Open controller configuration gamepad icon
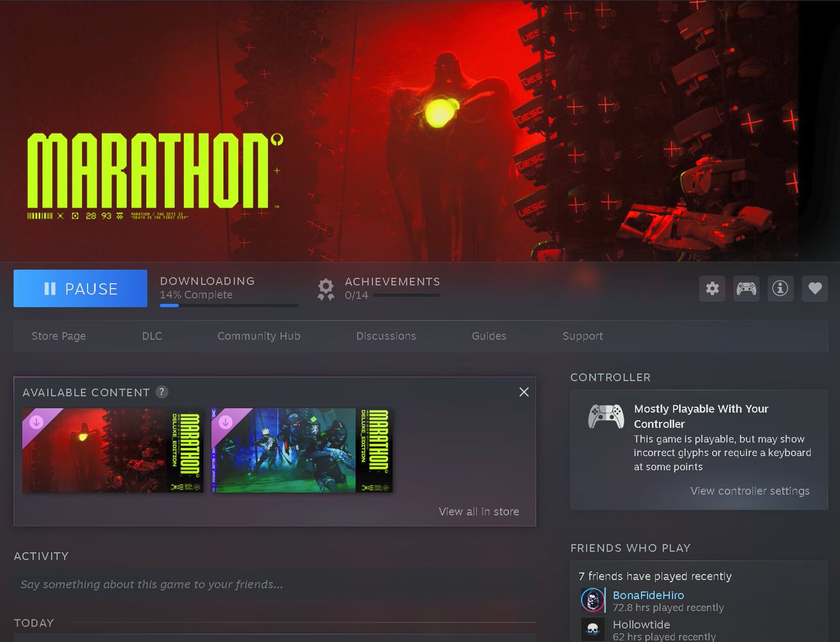This screenshot has height=642, width=840. (746, 288)
